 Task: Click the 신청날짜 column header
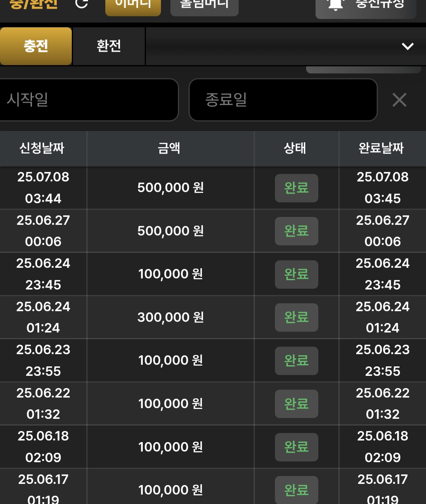(x=43, y=148)
